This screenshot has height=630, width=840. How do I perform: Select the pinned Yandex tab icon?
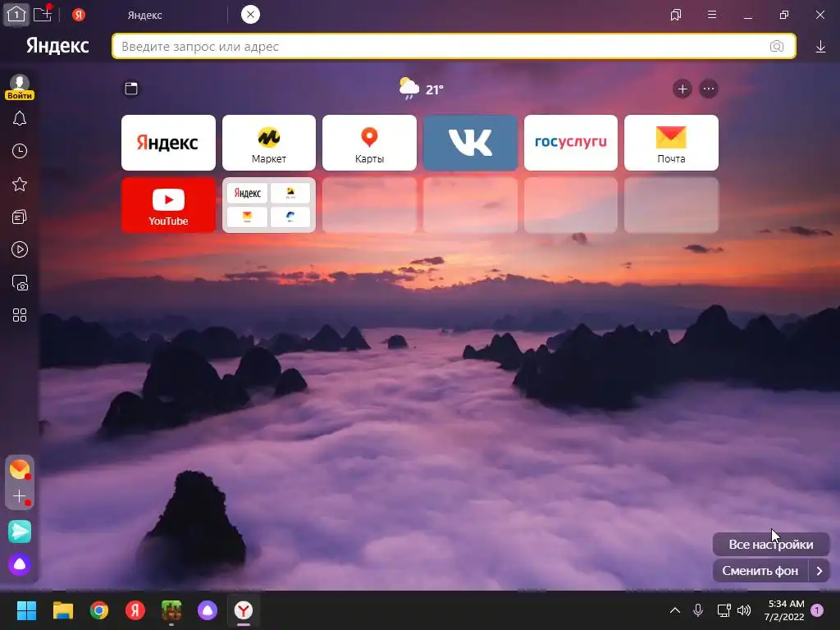click(x=79, y=15)
